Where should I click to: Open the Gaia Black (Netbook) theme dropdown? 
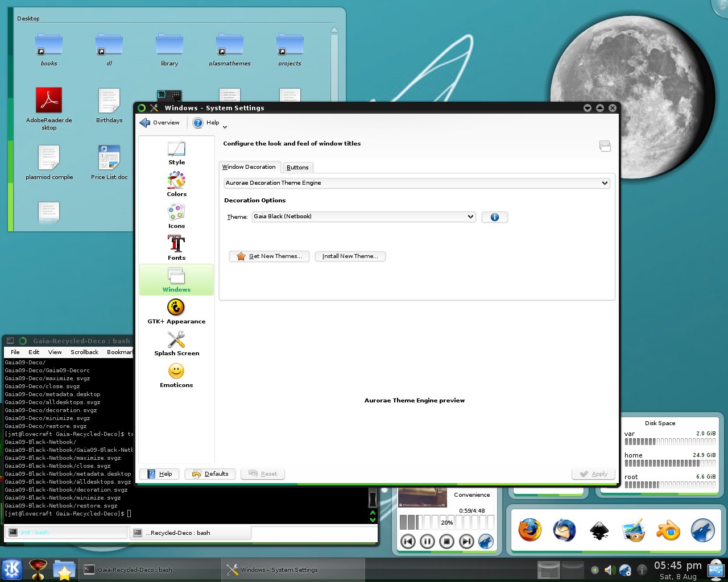coord(364,217)
